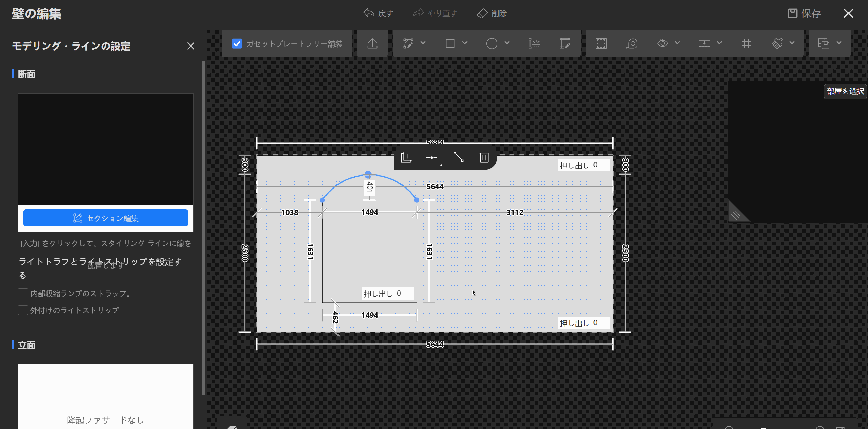Click the left panel vertical scrollbar

[204, 228]
